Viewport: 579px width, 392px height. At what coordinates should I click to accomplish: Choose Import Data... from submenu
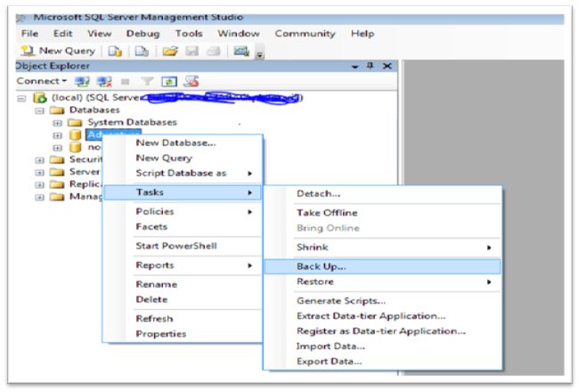330,347
